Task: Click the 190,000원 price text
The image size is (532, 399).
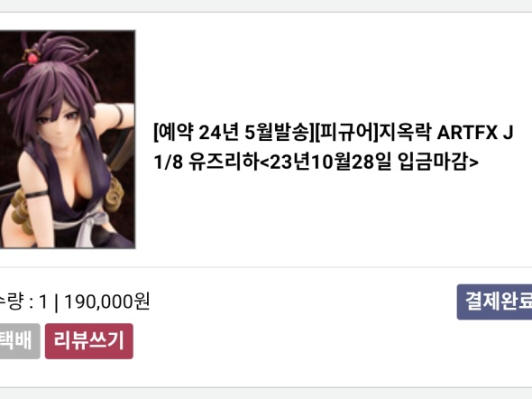Action: [107, 302]
